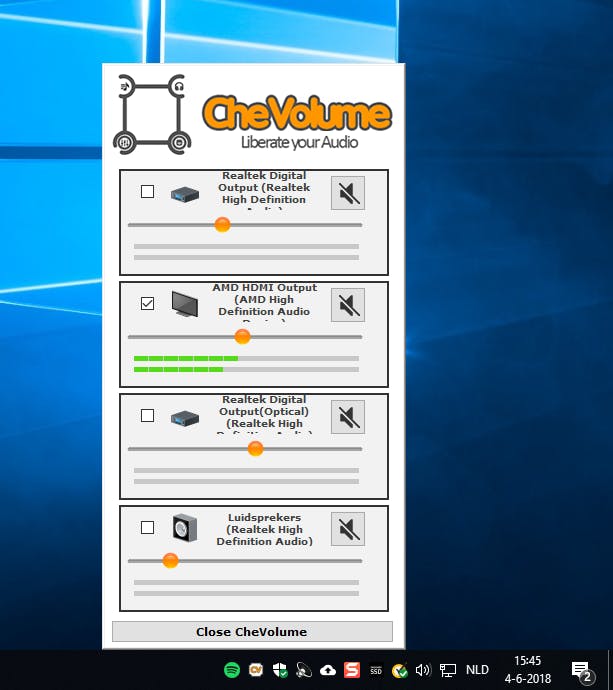Mute the AMD HDMI Output device
The image size is (613, 690).
(x=348, y=305)
